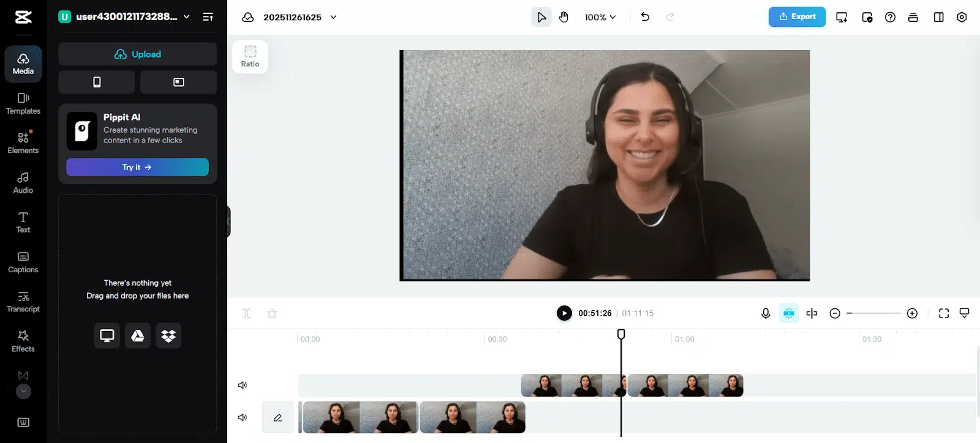
Task: Mute the upper video track
Action: coord(243,385)
